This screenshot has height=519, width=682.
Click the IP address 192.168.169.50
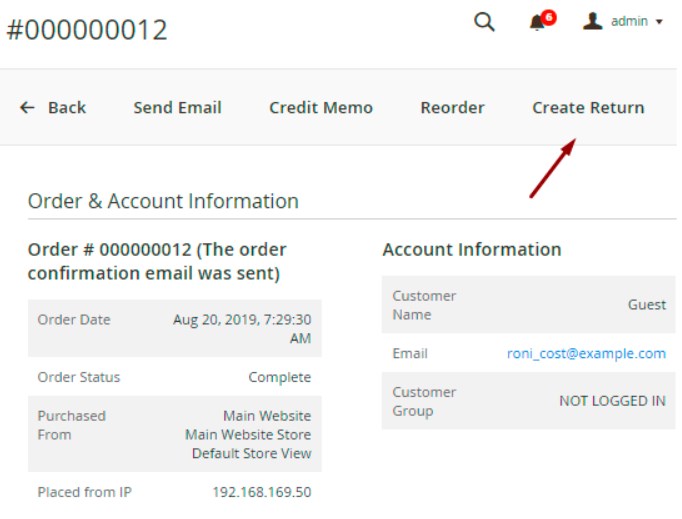[261, 492]
